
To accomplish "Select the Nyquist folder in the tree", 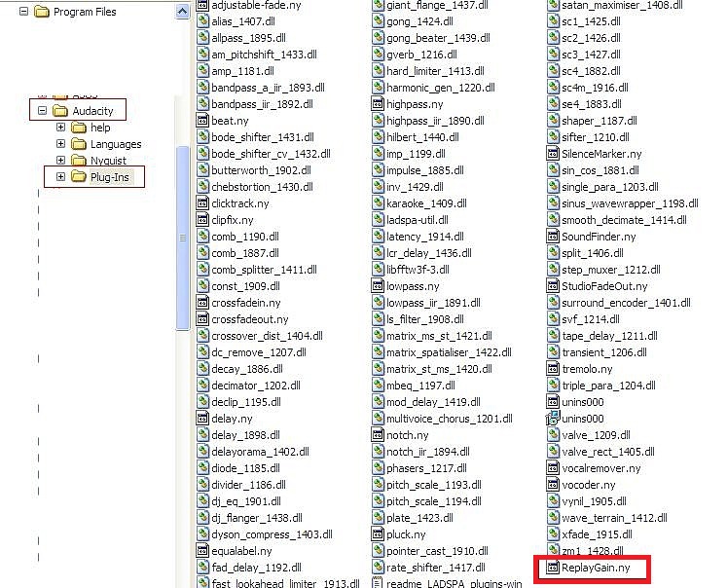I will pos(108,161).
